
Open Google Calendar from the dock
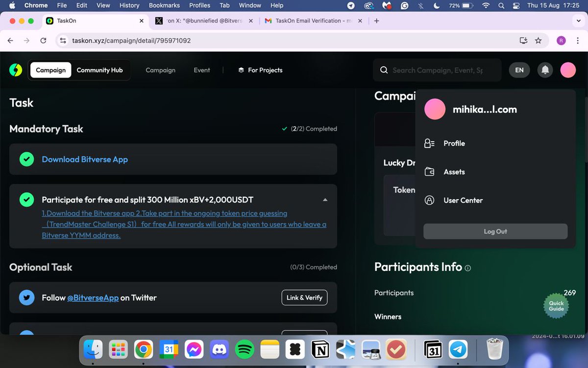[x=169, y=350]
